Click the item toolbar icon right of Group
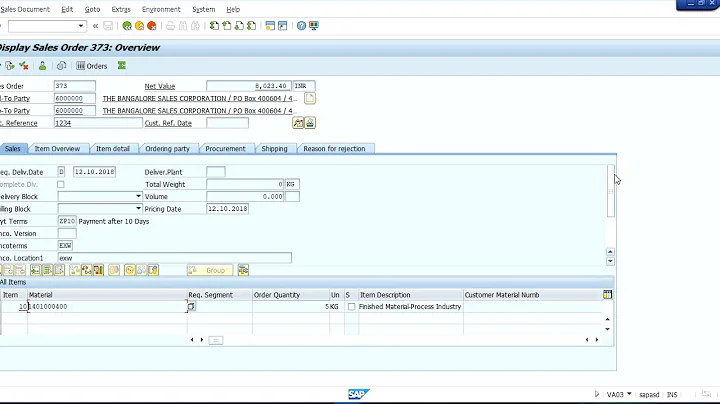The width and height of the screenshot is (720, 404). (243, 270)
